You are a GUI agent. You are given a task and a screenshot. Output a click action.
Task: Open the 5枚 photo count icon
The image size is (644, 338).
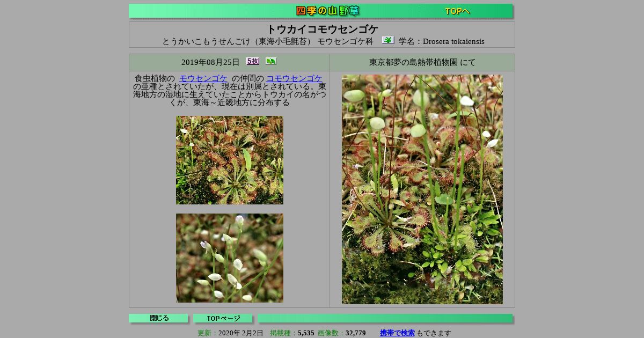tap(253, 61)
